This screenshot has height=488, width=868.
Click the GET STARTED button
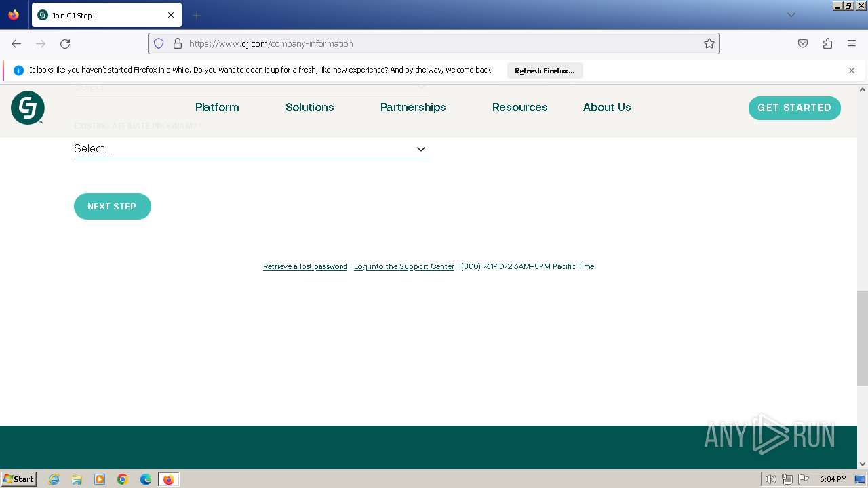(795, 108)
